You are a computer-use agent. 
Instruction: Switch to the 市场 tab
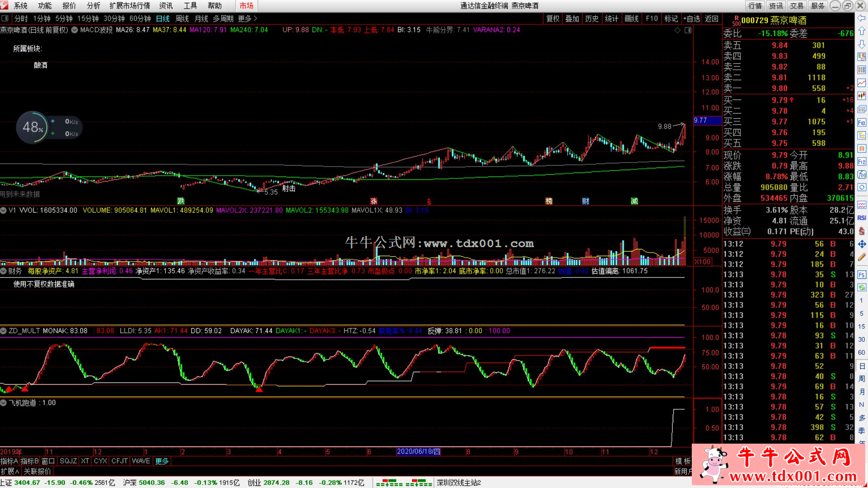(x=246, y=6)
